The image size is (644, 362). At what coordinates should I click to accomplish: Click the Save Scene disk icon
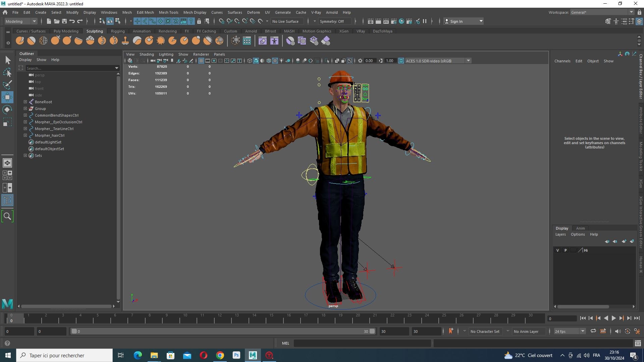coord(64,21)
